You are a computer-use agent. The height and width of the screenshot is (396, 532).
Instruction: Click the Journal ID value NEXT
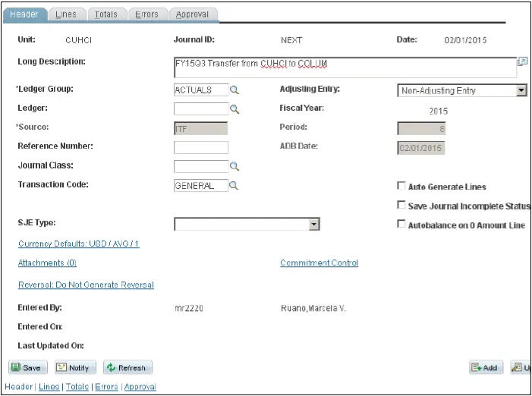tap(291, 40)
